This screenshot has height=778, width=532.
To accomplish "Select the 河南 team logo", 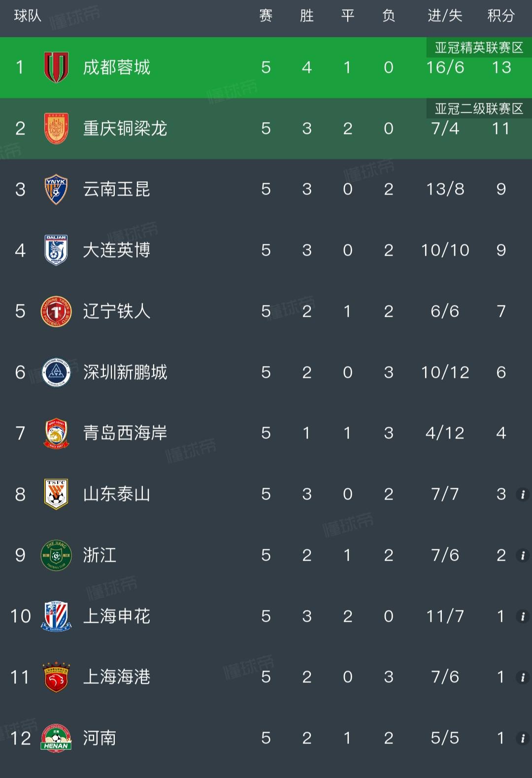I will click(56, 738).
